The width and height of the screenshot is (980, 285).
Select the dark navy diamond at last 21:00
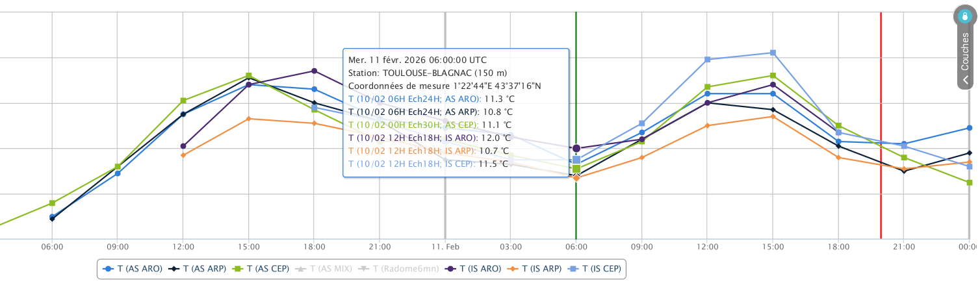[x=904, y=171]
